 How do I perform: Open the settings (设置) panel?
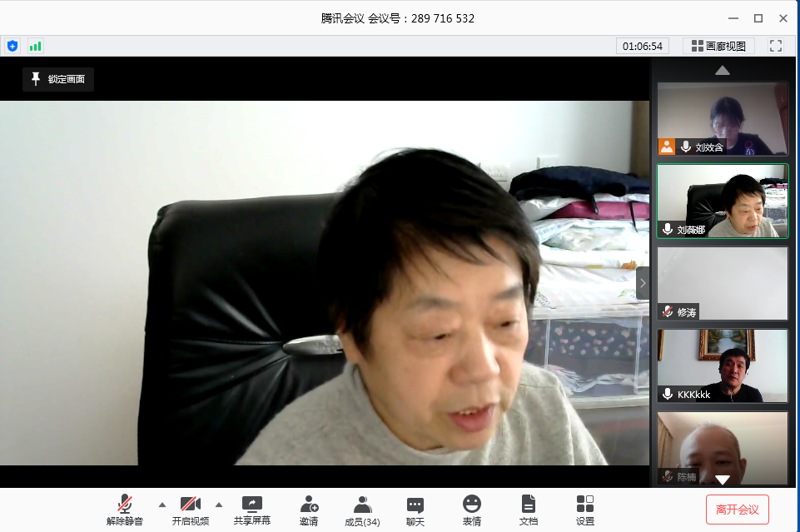584,510
